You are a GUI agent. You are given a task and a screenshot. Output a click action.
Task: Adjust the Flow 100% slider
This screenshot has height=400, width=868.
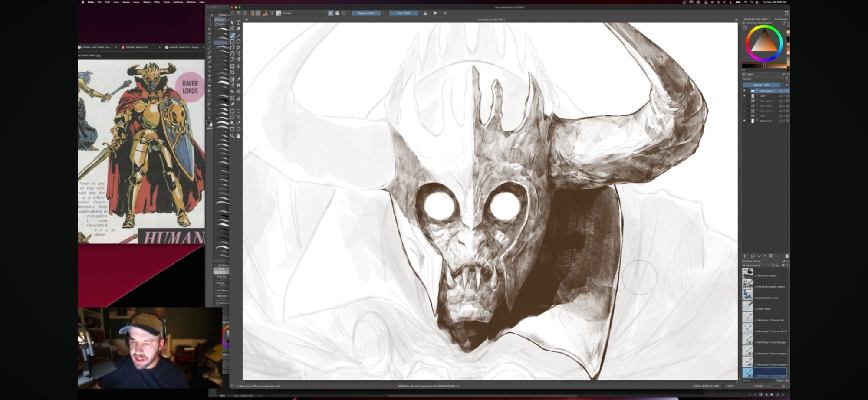coord(404,13)
